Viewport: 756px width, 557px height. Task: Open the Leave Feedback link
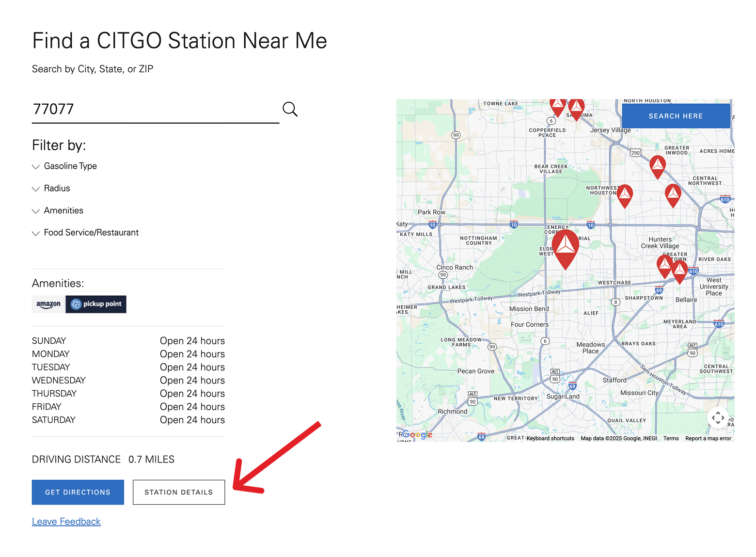coord(66,521)
